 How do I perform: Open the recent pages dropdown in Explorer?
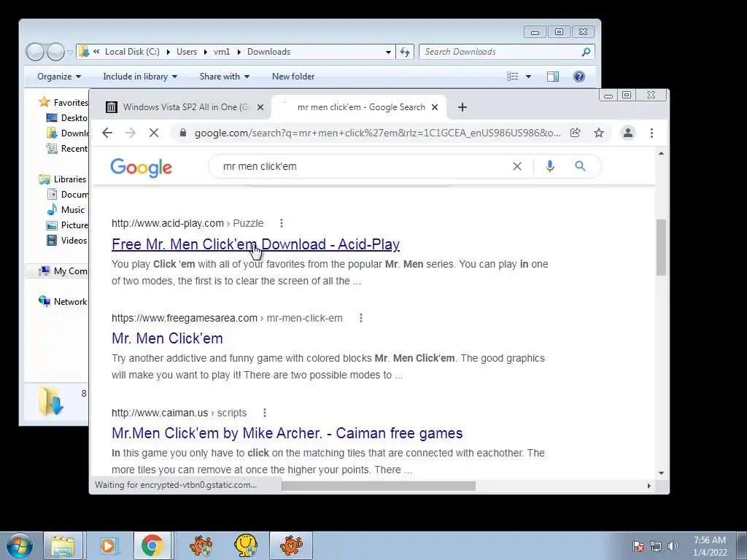point(70,52)
